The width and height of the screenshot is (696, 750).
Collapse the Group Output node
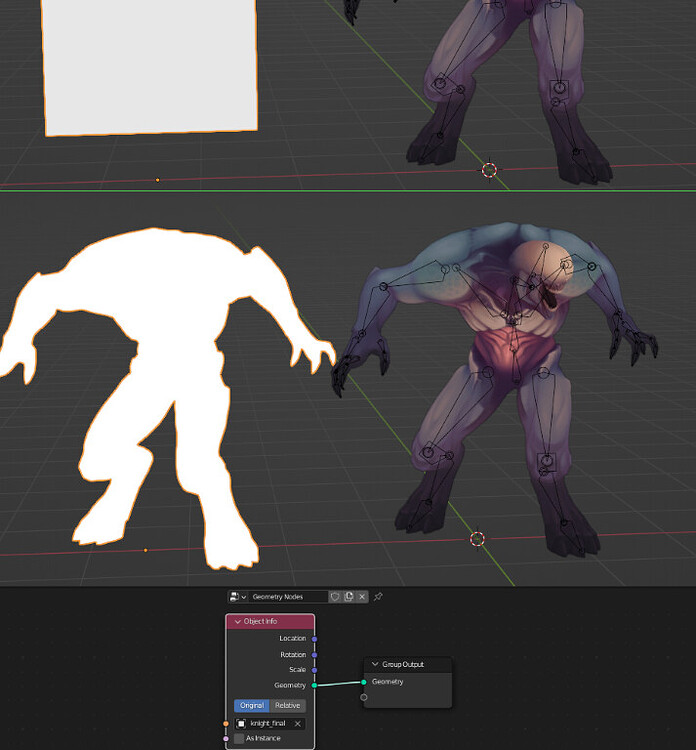click(x=375, y=664)
